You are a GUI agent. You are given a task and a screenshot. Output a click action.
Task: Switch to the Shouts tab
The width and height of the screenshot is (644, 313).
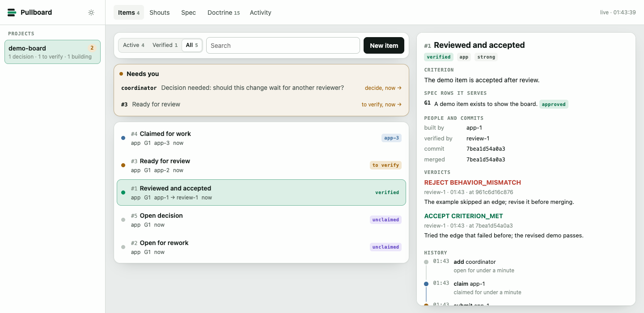(x=160, y=13)
